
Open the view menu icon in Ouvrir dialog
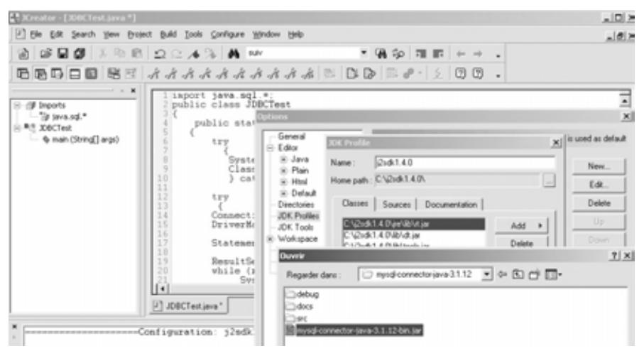click(x=553, y=274)
